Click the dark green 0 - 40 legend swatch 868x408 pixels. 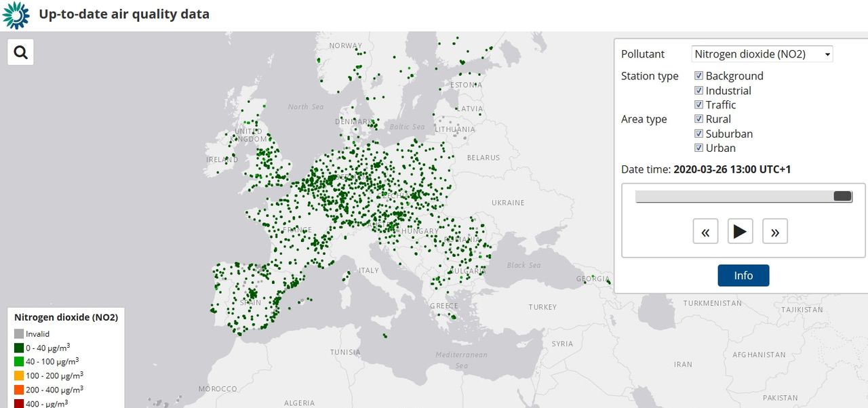19,348
